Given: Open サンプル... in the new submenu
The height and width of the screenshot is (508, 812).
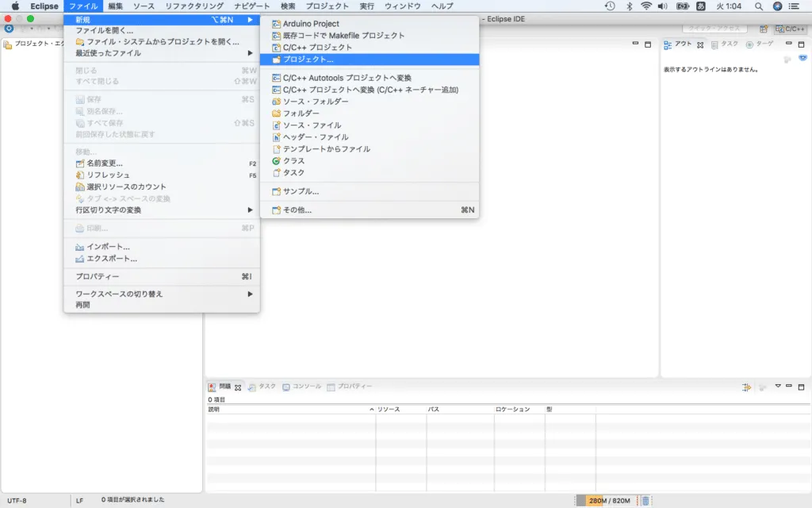Looking at the screenshot, I should point(370,191).
